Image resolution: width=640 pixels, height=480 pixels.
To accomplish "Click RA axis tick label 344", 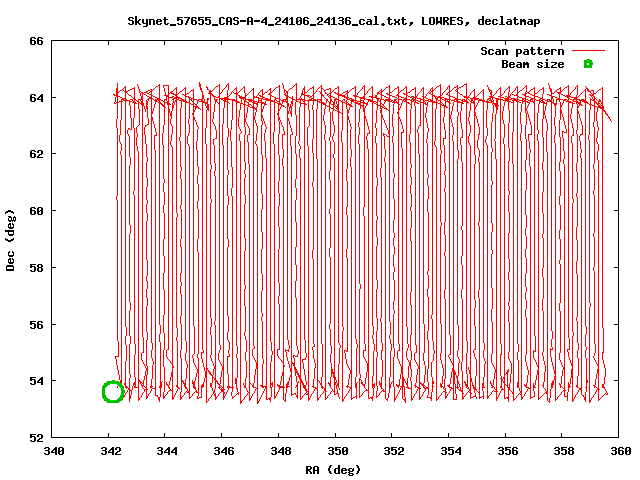I will (167, 451).
